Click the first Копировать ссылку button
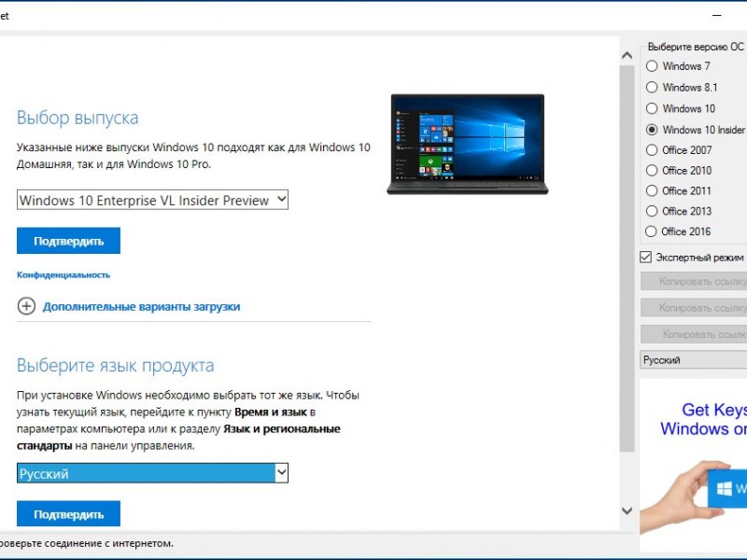The height and width of the screenshot is (560, 747). coord(694,282)
